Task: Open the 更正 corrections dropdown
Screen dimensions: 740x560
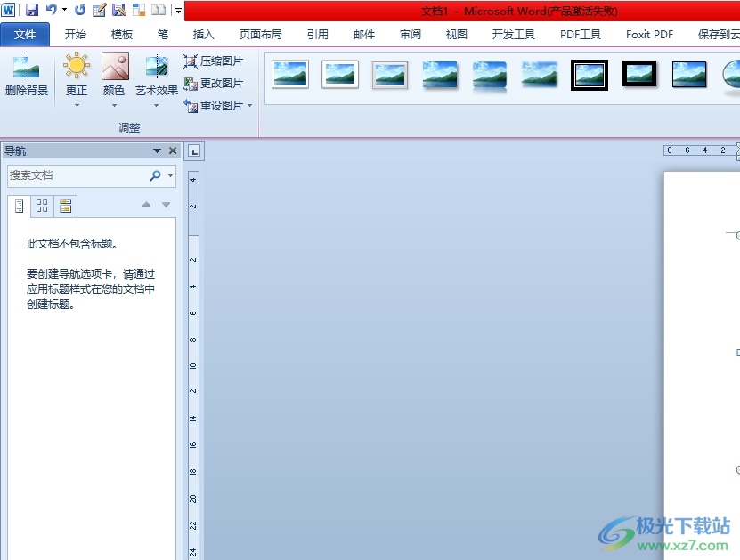Action: point(77,80)
